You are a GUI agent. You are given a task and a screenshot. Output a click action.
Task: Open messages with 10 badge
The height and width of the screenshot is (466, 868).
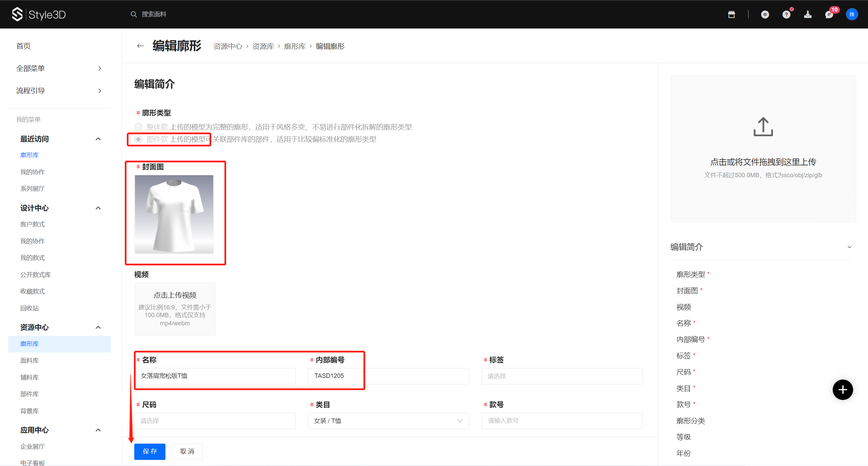click(829, 15)
